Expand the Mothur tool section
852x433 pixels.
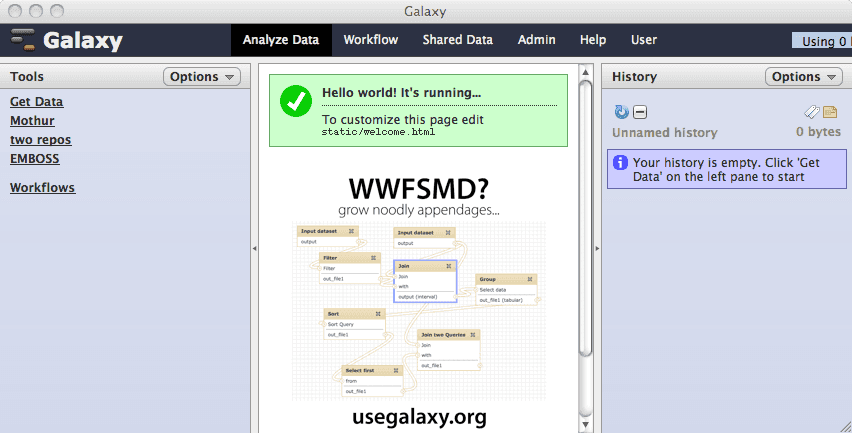[x=32, y=121]
